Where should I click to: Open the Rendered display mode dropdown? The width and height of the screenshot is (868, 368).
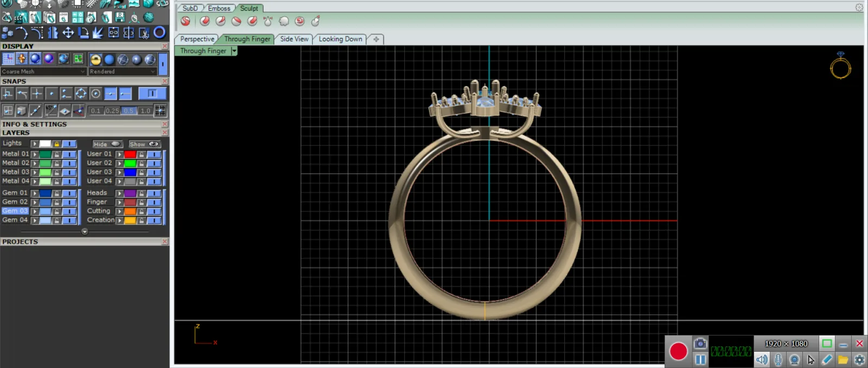pos(123,72)
